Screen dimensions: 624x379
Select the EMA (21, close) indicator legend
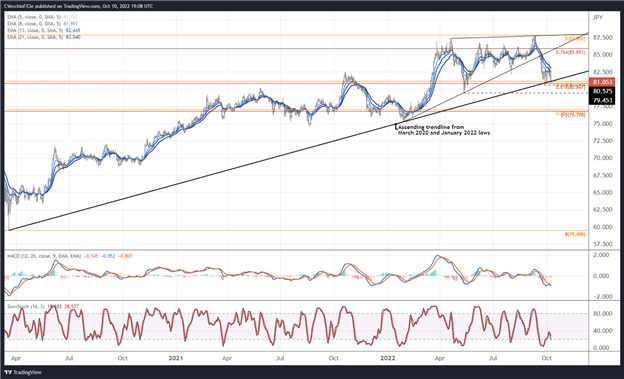click(44, 37)
